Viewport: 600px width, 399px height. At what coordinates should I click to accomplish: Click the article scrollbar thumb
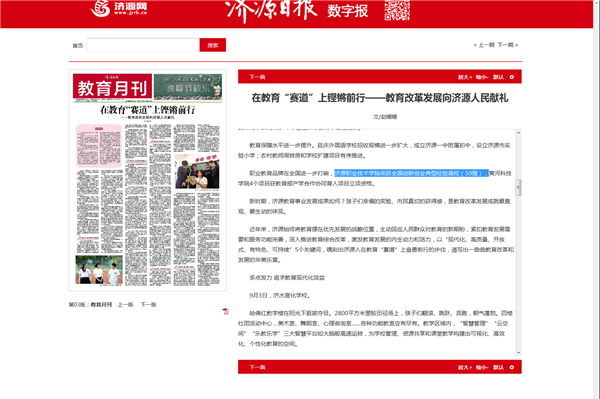tap(518, 187)
